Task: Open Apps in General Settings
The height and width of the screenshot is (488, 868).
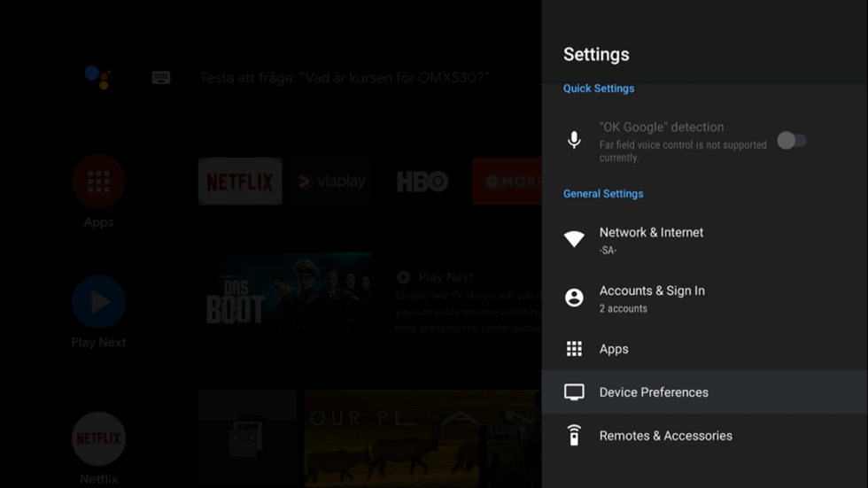Action: [704, 349]
